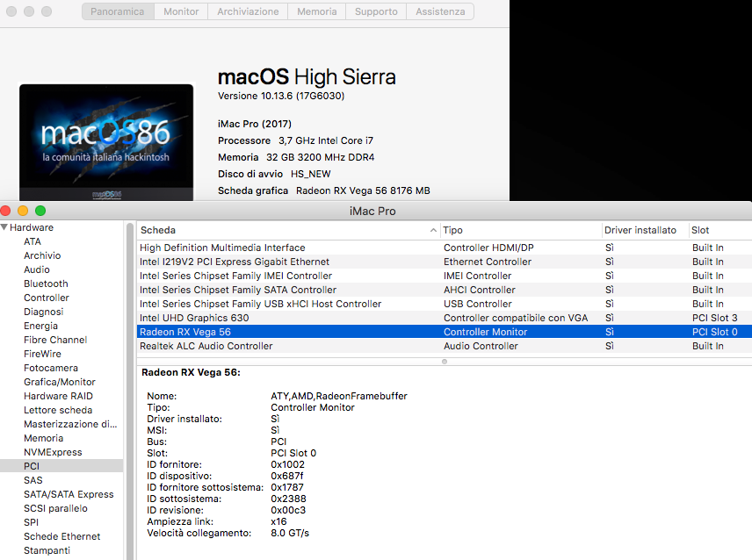752x560 pixels.
Task: Minimize the iMac Pro window with yellow button
Action: [x=23, y=211]
